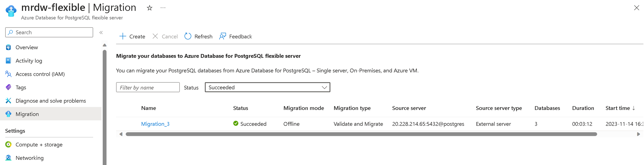Open the more options ellipsis in the header
Image resolution: width=644 pixels, height=165 pixels.
(163, 8)
